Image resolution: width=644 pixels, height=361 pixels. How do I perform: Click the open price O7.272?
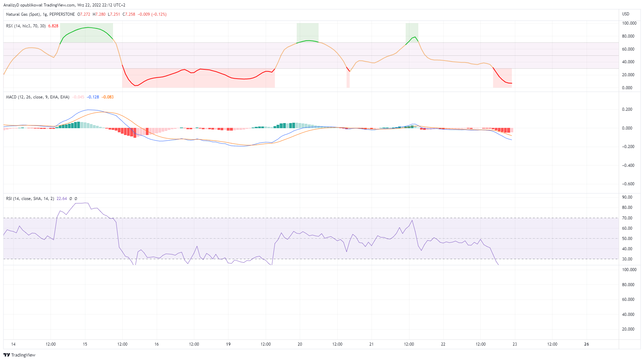click(84, 14)
